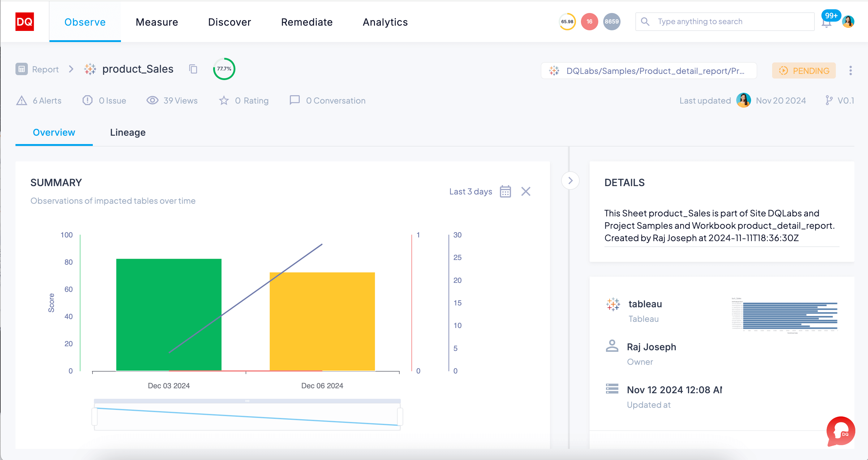The width and height of the screenshot is (868, 460).
Task: Switch to the Lineage tab
Action: (x=127, y=133)
